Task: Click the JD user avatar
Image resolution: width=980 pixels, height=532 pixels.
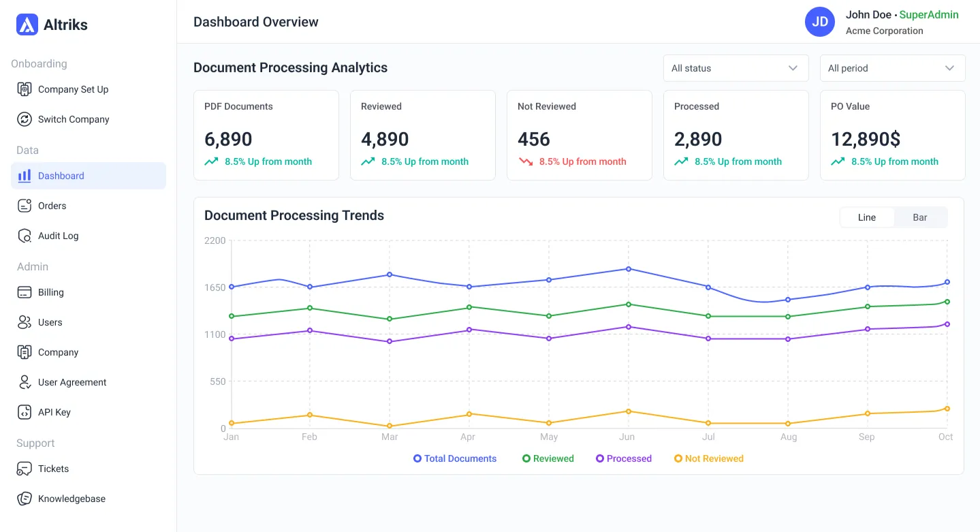Action: point(820,22)
